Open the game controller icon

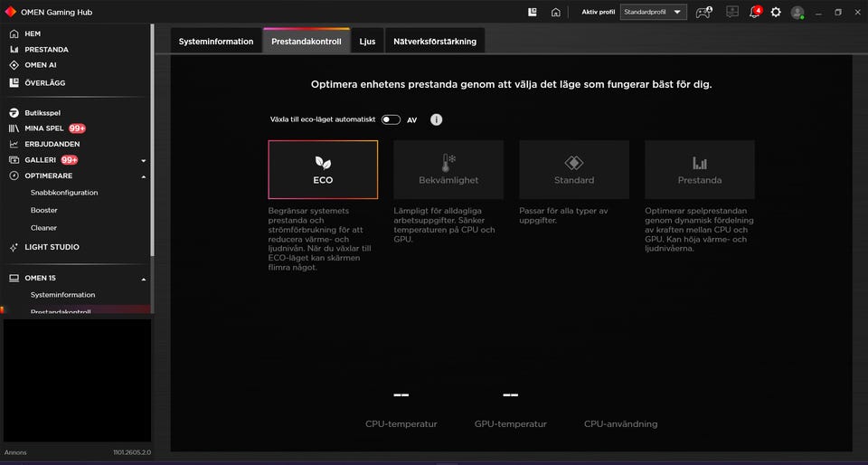[x=703, y=12]
